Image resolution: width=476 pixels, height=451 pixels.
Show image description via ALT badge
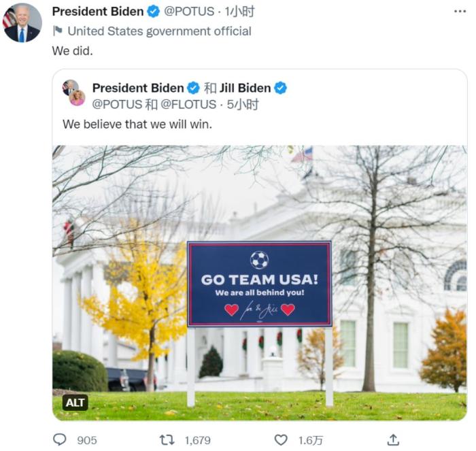[75, 402]
